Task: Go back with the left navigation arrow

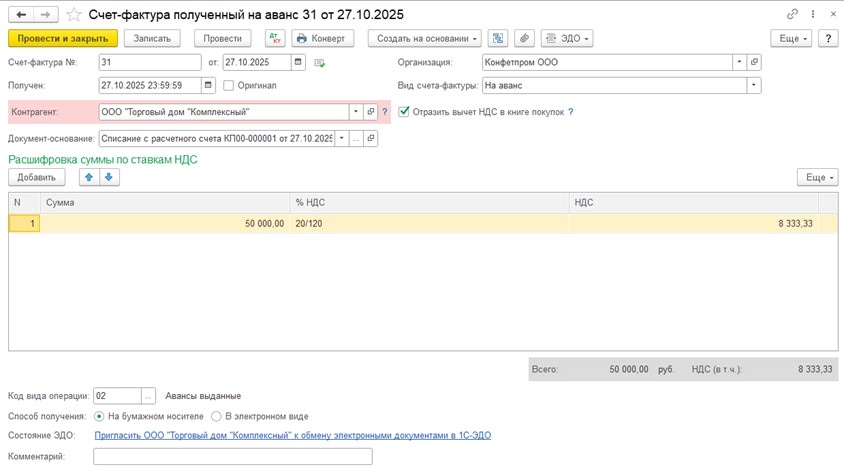Action: click(x=21, y=14)
